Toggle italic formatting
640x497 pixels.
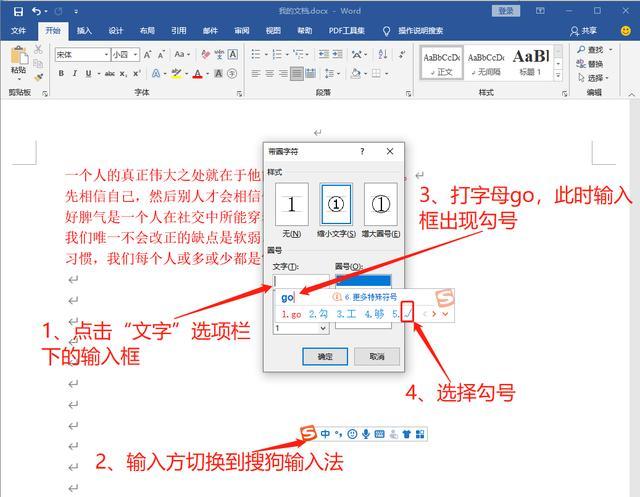75,73
